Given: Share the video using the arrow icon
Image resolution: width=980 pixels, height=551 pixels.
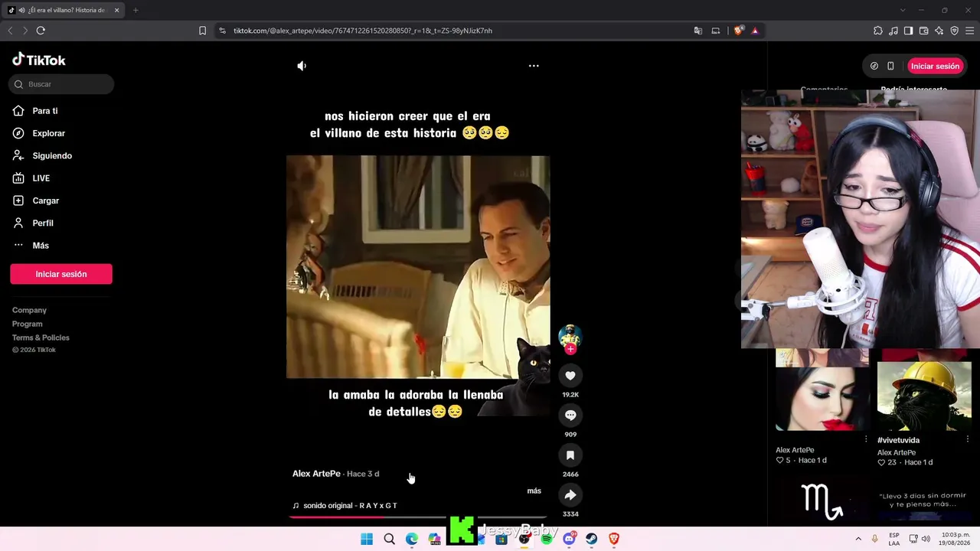Looking at the screenshot, I should [x=570, y=495].
